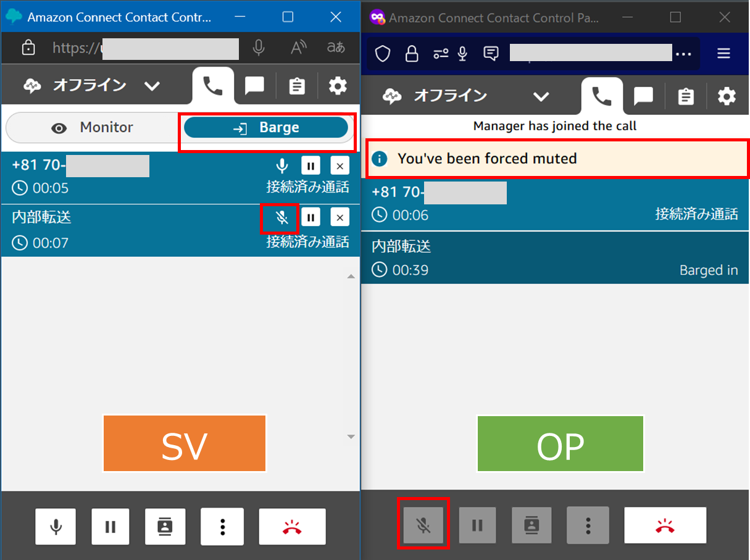Open chat tab in SV window
750x560 pixels.
pyautogui.click(x=254, y=86)
